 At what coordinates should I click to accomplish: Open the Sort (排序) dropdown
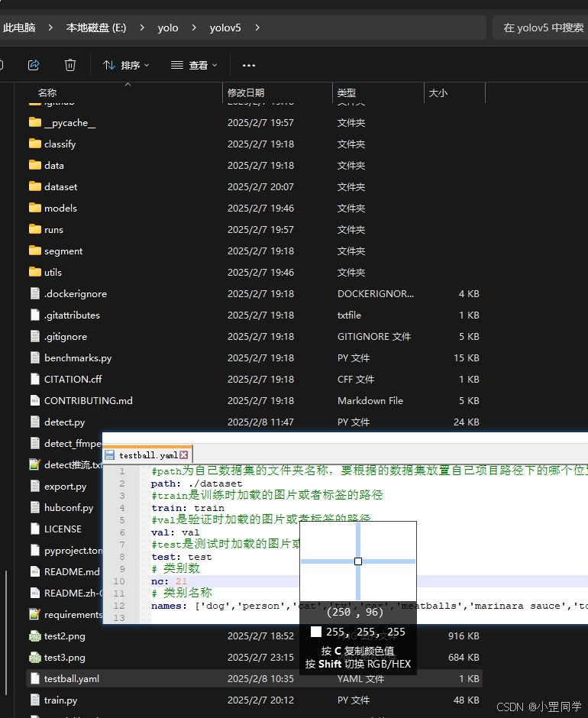point(126,65)
